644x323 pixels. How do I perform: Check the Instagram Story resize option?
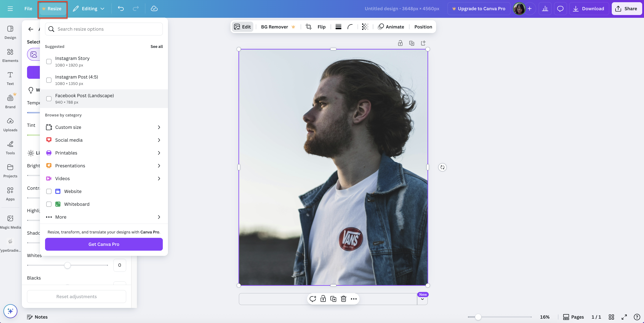49,61
